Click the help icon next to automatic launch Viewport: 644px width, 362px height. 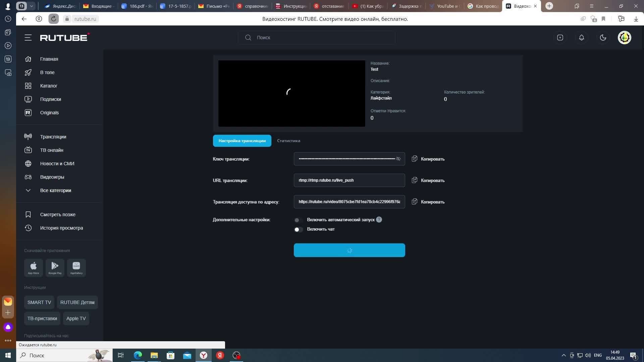pyautogui.click(x=379, y=220)
